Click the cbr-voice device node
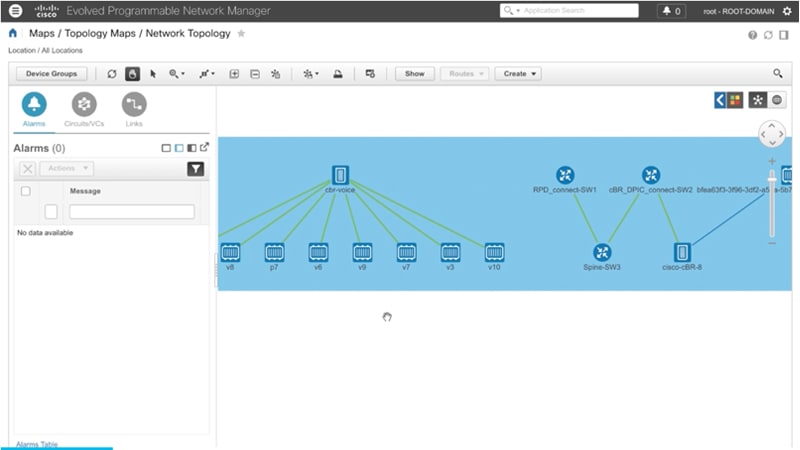 click(340, 175)
